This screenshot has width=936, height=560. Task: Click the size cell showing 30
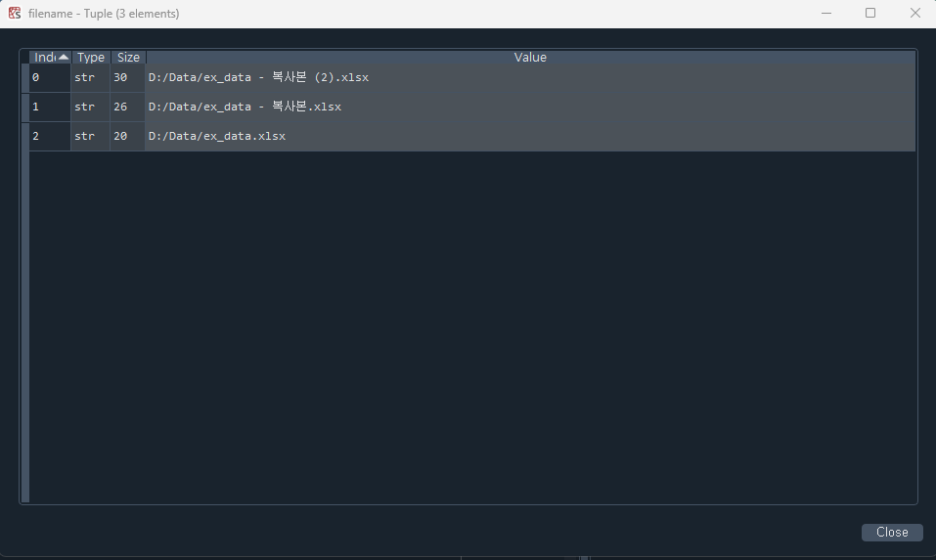point(128,77)
